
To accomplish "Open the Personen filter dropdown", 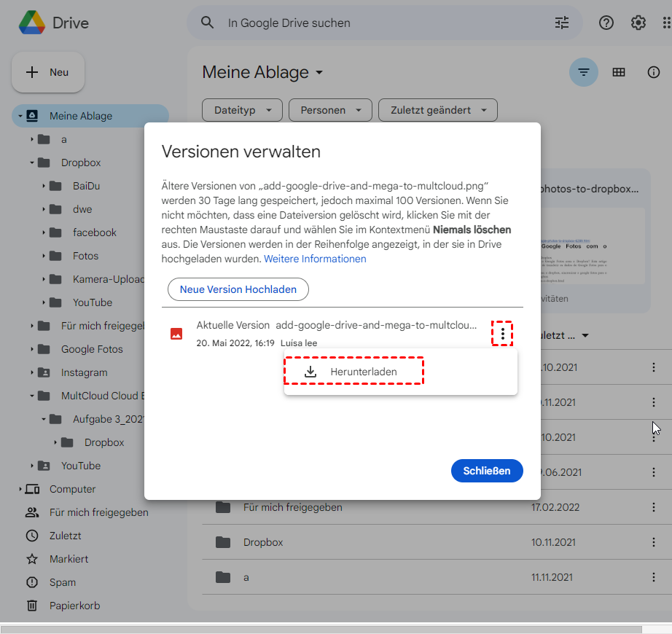I will (x=330, y=110).
